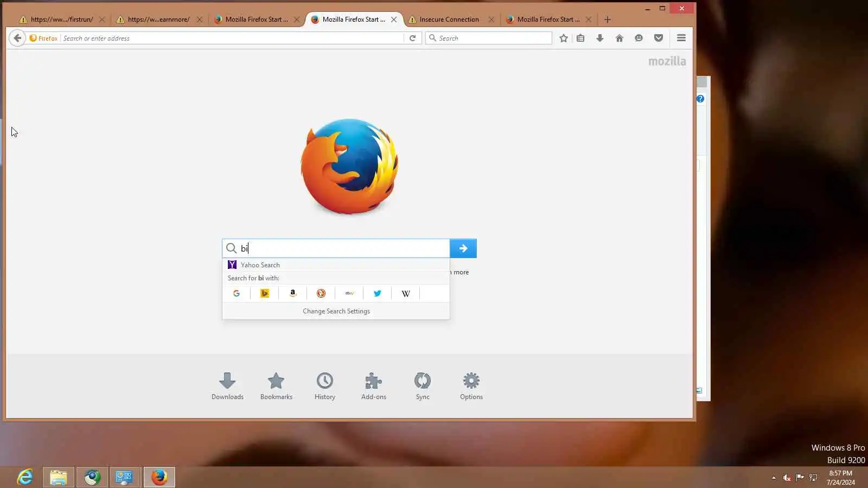Viewport: 868px width, 488px height.
Task: Open the Hello chat smiley icon
Action: 639,38
